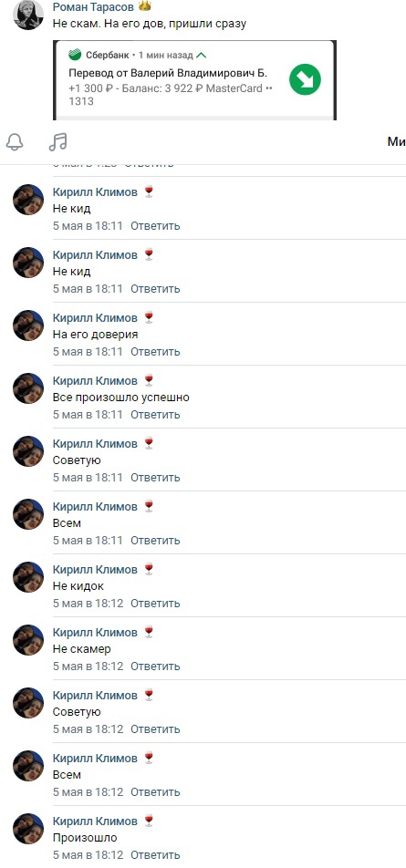Click Ответить under the 'Произошло' comment
Screen dimensions: 406x868
click(x=155, y=854)
